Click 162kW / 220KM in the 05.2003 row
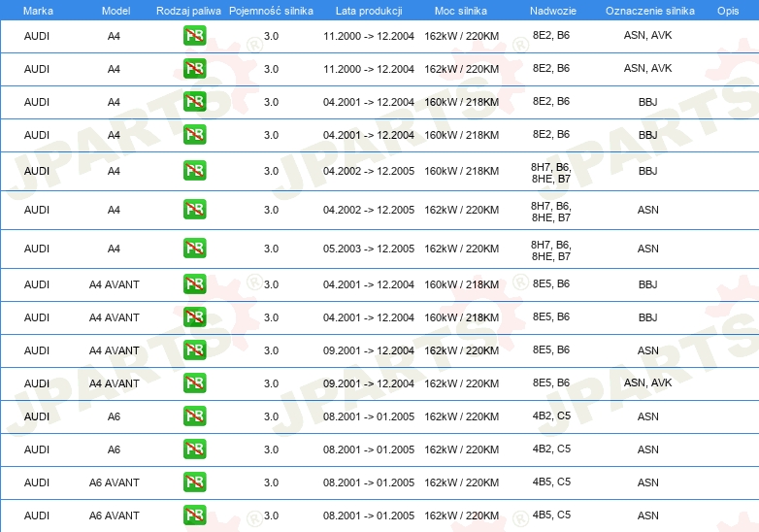This screenshot has width=759, height=532. 461,249
